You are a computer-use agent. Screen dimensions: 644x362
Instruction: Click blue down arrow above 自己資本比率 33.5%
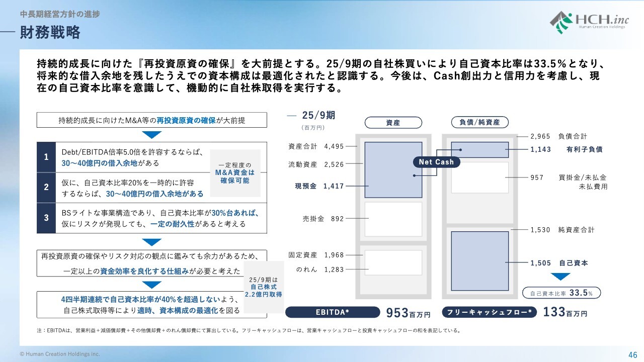[560, 277]
